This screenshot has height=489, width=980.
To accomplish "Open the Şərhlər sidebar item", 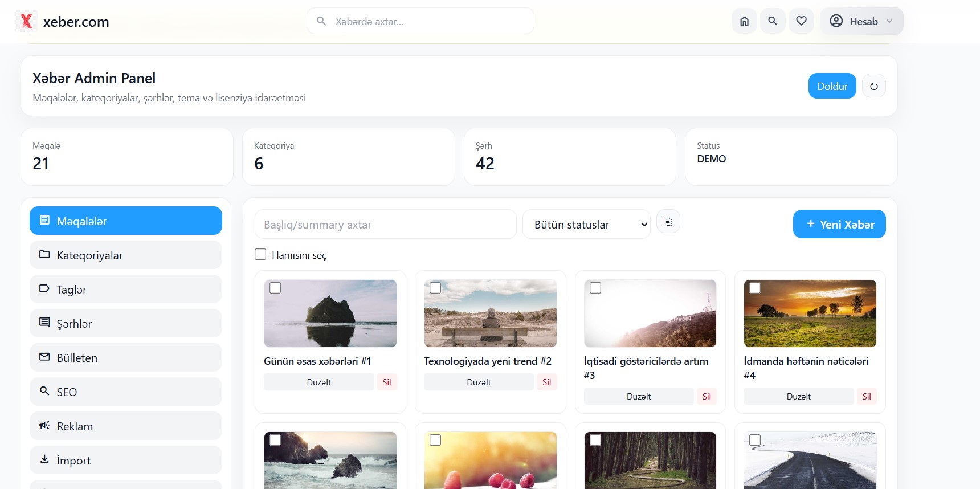I will 126,323.
